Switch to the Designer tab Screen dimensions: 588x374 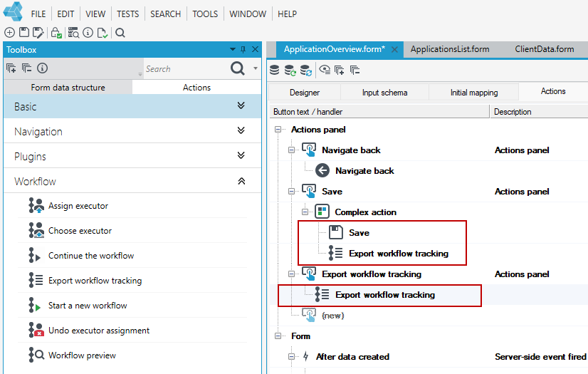tap(305, 93)
